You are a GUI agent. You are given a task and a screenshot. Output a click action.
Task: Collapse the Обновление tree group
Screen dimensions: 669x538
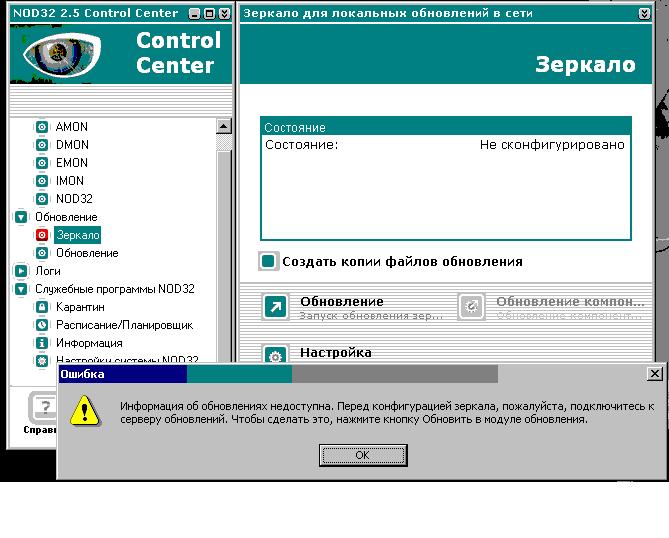22,217
